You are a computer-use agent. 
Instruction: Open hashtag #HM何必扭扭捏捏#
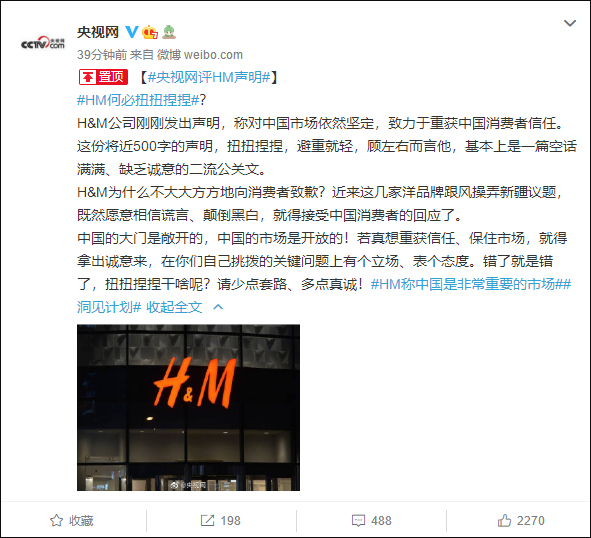tap(138, 100)
